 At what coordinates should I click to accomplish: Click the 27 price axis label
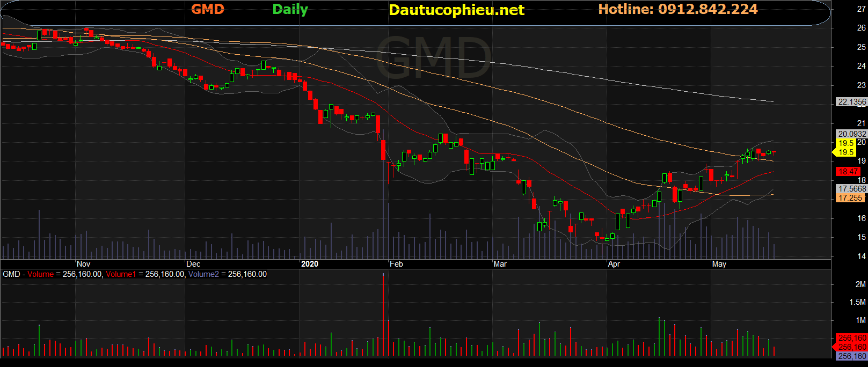point(861,9)
